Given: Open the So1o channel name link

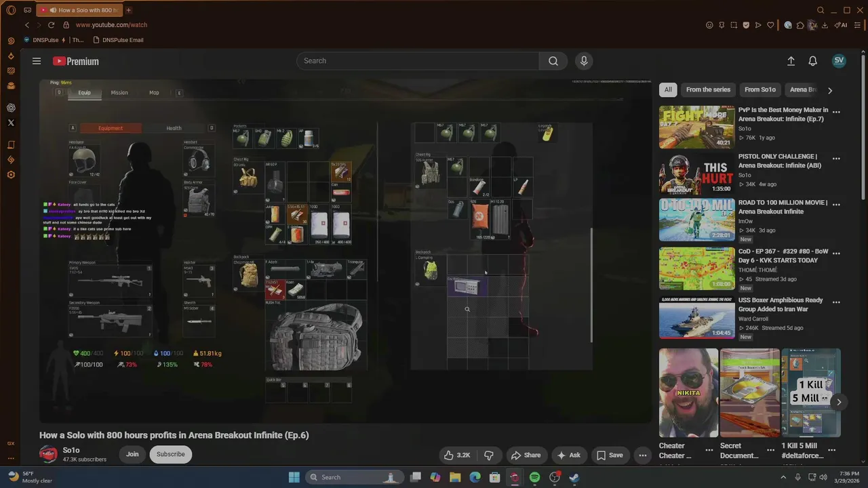Looking at the screenshot, I should (x=71, y=450).
